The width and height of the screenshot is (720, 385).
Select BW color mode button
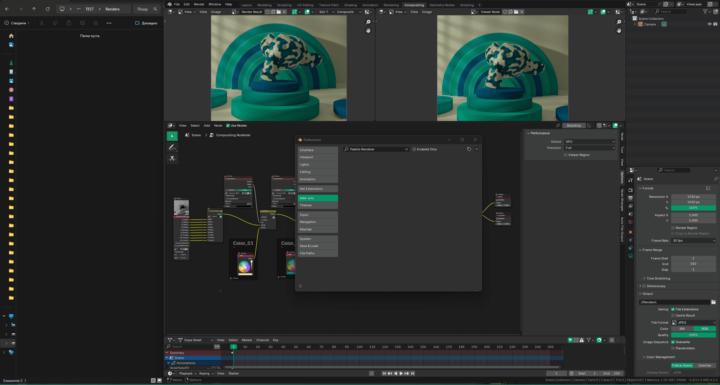pos(682,329)
